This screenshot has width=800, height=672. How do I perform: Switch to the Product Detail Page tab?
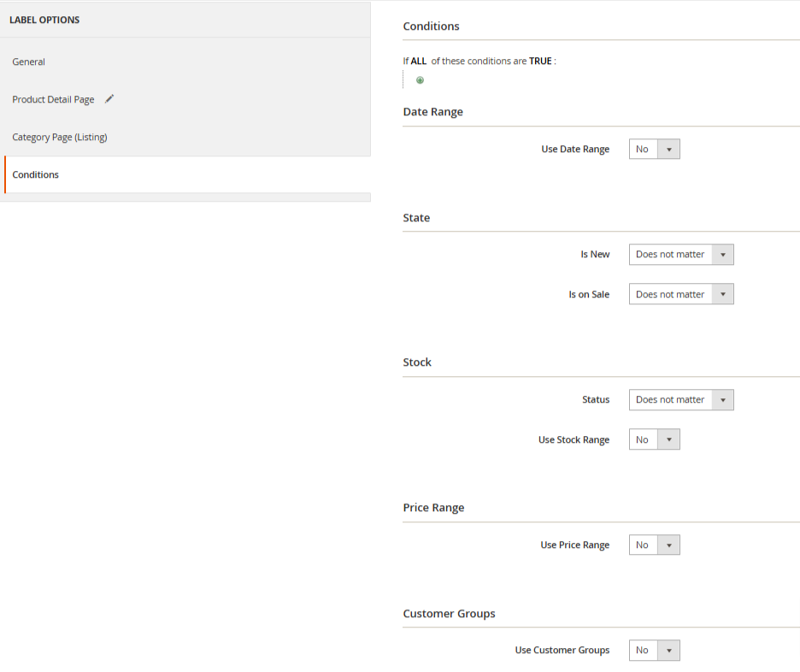pyautogui.click(x=53, y=99)
